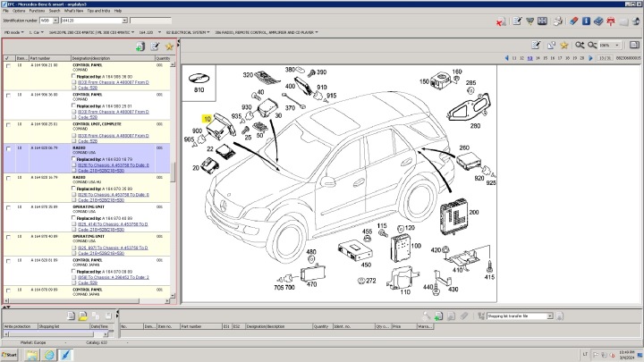Toggle the picture layout icon at the far right
Screen dimensions: 644x362
point(634,46)
